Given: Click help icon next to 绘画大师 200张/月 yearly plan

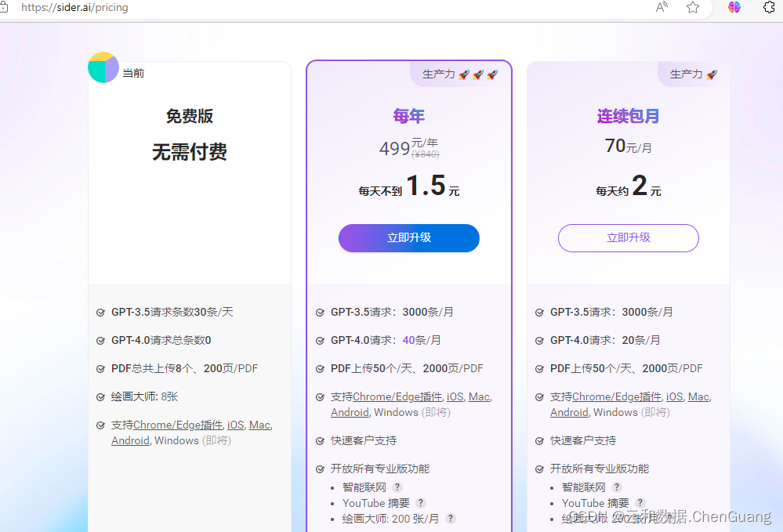Looking at the screenshot, I should click(450, 519).
